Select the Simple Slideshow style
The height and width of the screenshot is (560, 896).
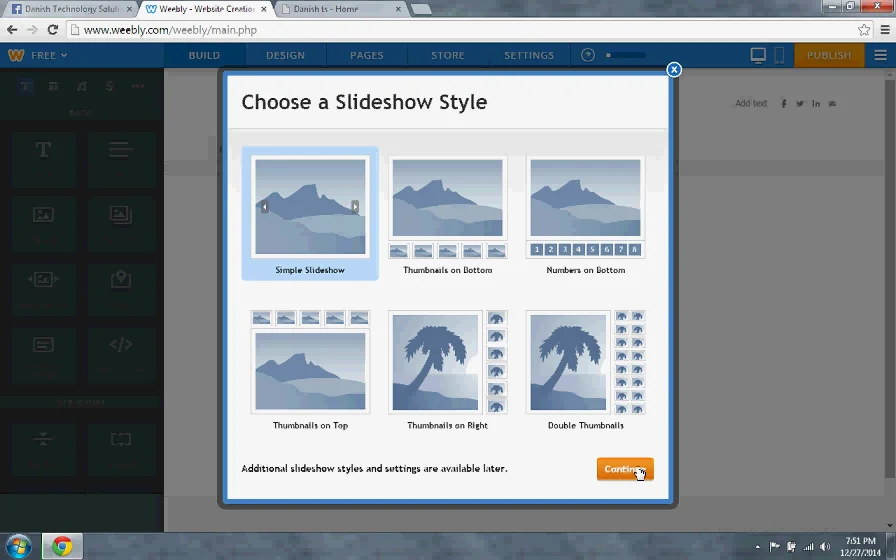click(310, 213)
